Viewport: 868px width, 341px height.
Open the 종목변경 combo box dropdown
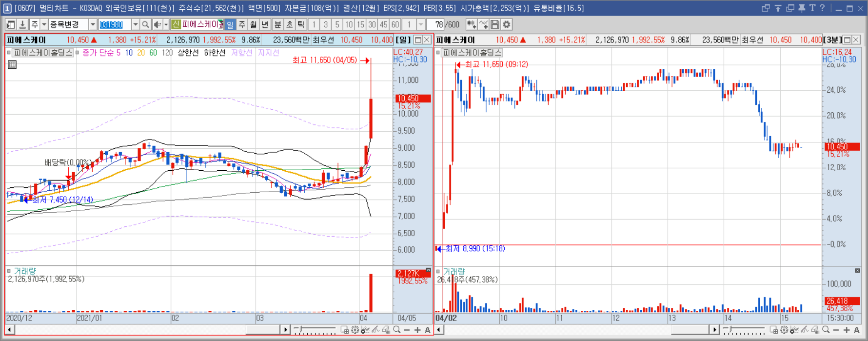point(93,24)
